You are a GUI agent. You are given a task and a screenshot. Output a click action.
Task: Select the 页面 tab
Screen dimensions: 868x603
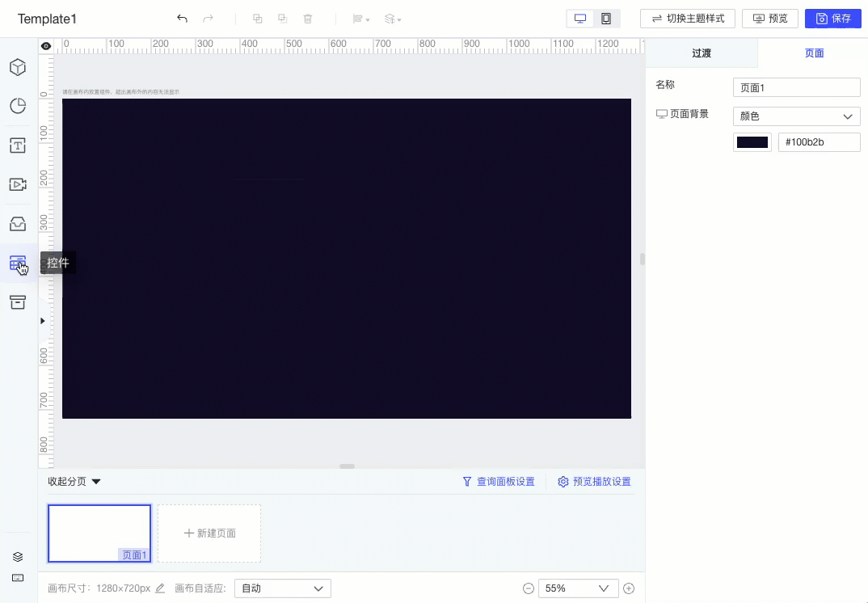coord(814,53)
